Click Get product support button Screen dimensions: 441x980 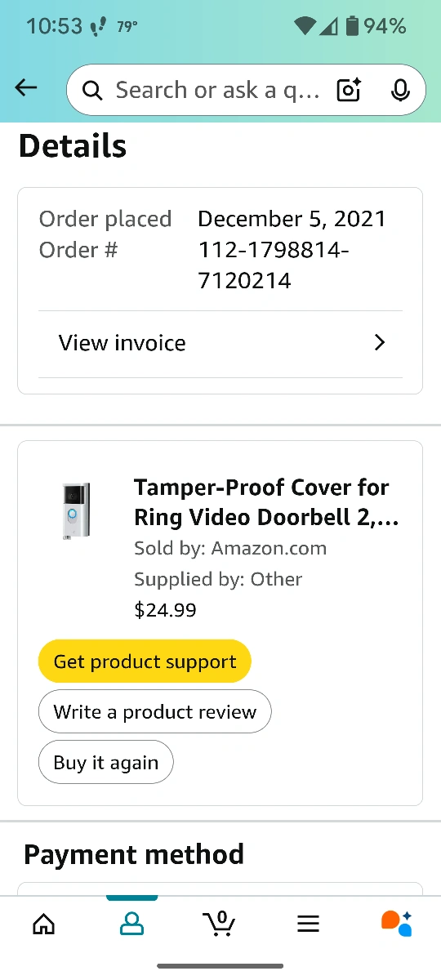point(145,661)
